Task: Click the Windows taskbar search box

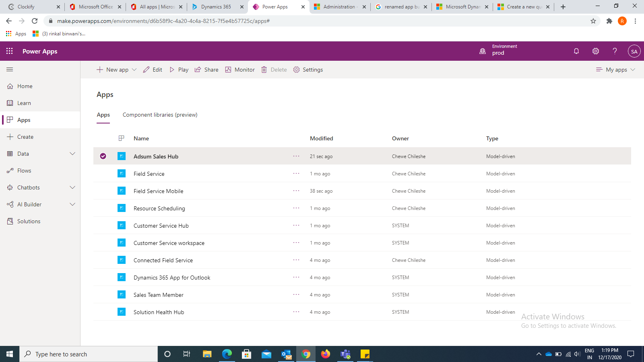Action: tap(89, 354)
